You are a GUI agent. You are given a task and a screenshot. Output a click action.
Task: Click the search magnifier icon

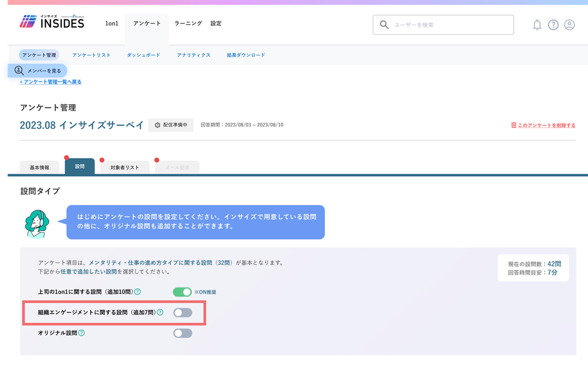click(x=384, y=25)
